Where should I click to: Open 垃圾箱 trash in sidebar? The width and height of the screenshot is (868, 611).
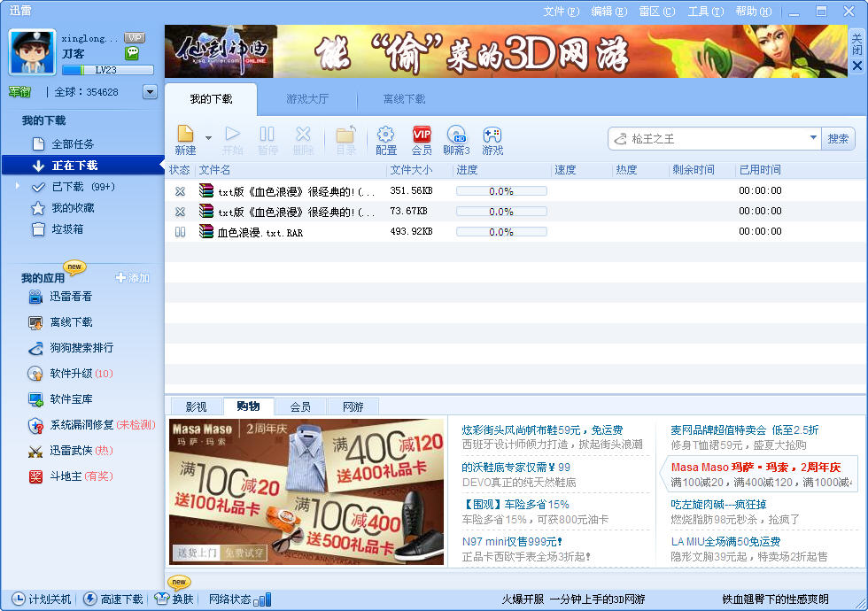(67, 229)
